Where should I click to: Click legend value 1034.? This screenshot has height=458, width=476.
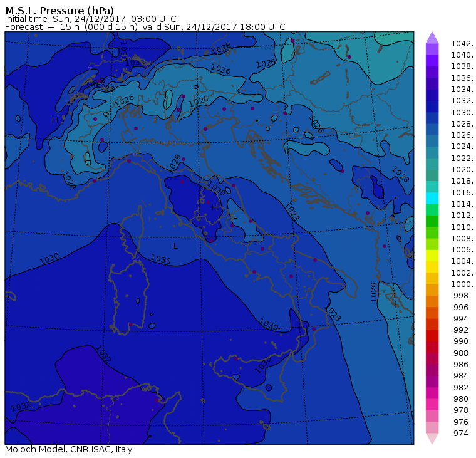click(x=462, y=90)
